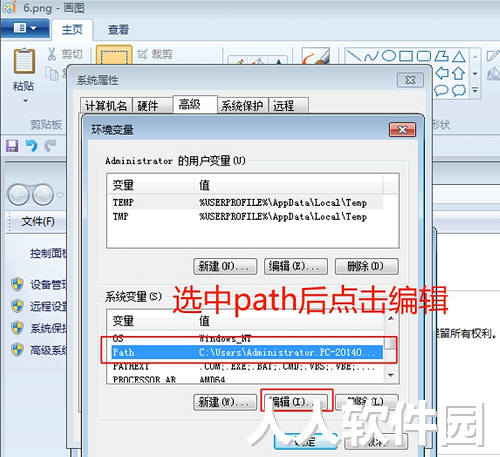Click the save icon in quick access toolbar
Screen dimensions: 500x457
point(12,146)
